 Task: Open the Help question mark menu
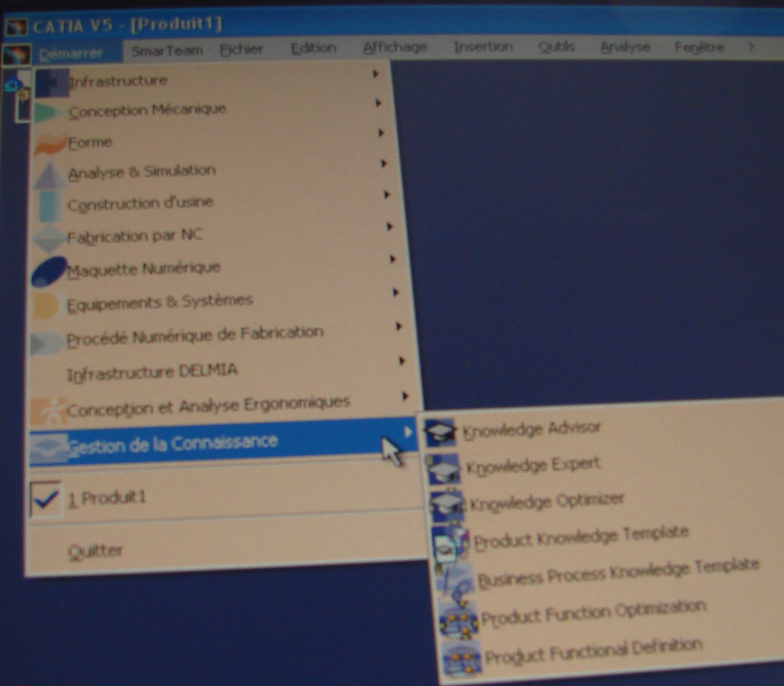[751, 47]
